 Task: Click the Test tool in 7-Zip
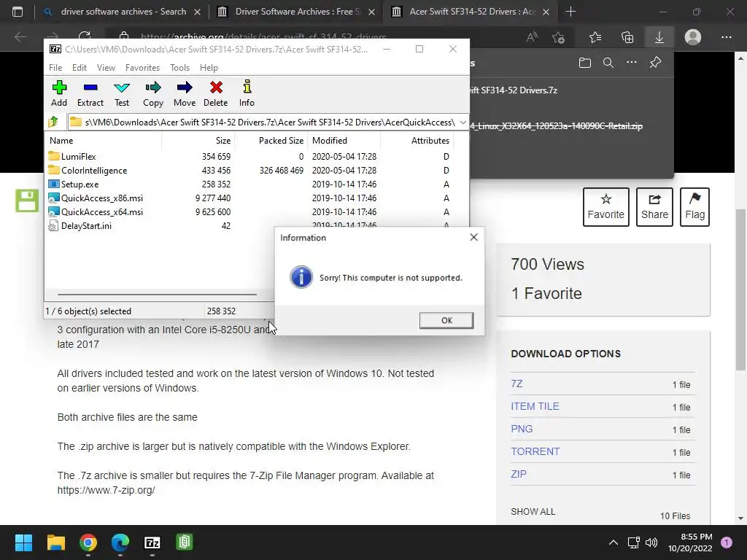coord(122,93)
